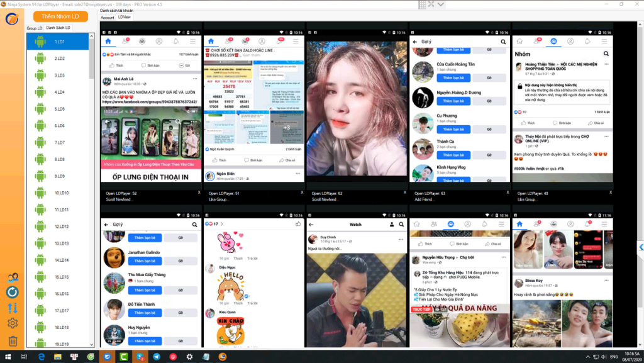644x363 pixels.
Task: Click the Thêm Nhóm LD button
Action: [x=60, y=16]
